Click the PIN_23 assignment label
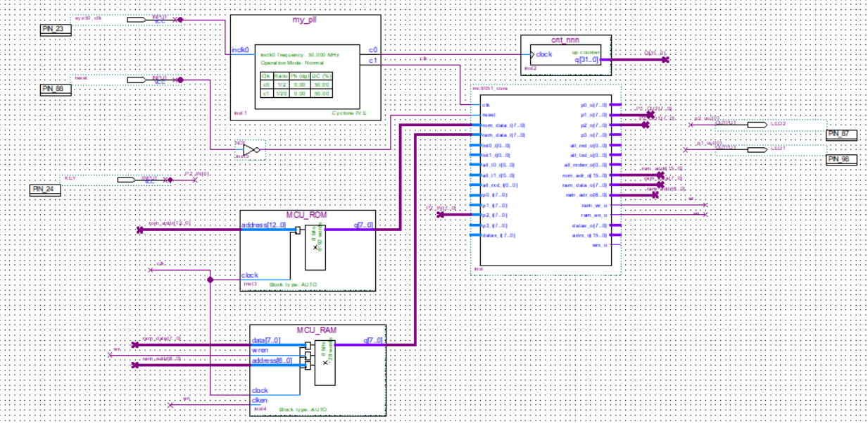Image resolution: width=868 pixels, height=424 pixels. point(56,29)
